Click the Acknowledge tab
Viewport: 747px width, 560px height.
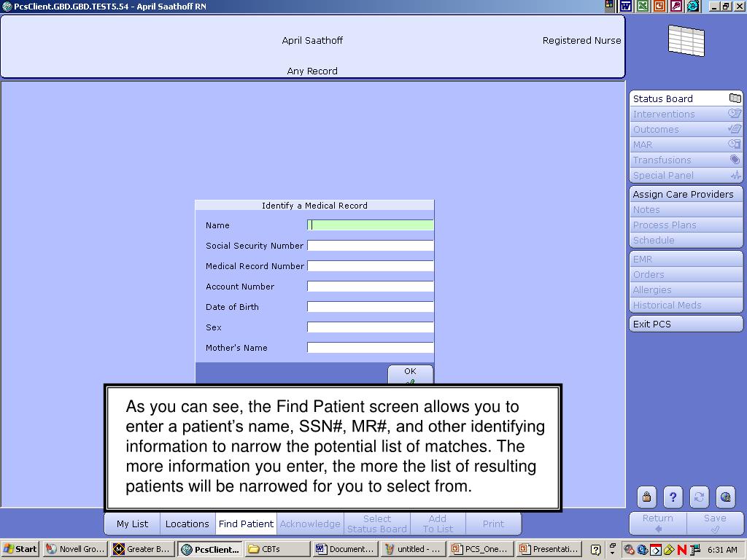coord(310,524)
